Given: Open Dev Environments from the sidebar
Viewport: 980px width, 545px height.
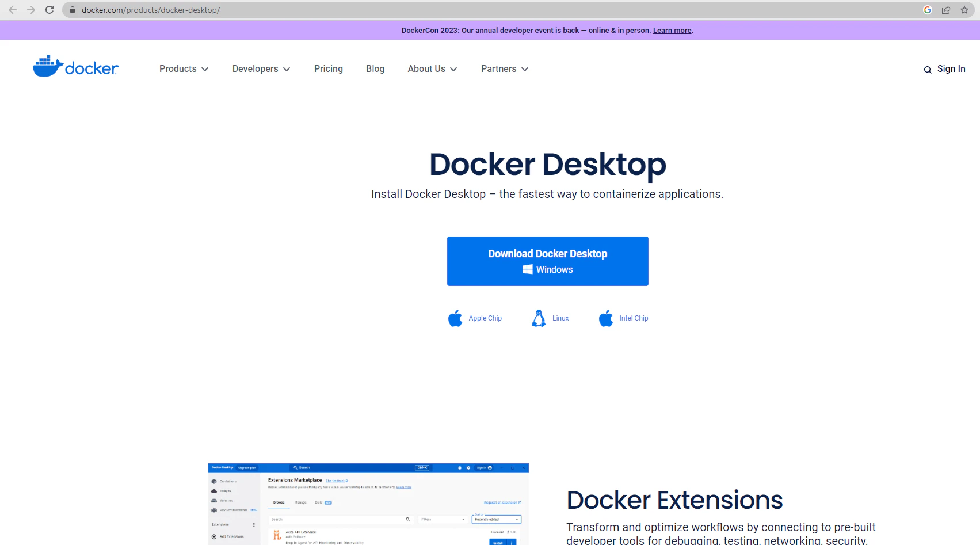Looking at the screenshot, I should (x=214, y=510).
